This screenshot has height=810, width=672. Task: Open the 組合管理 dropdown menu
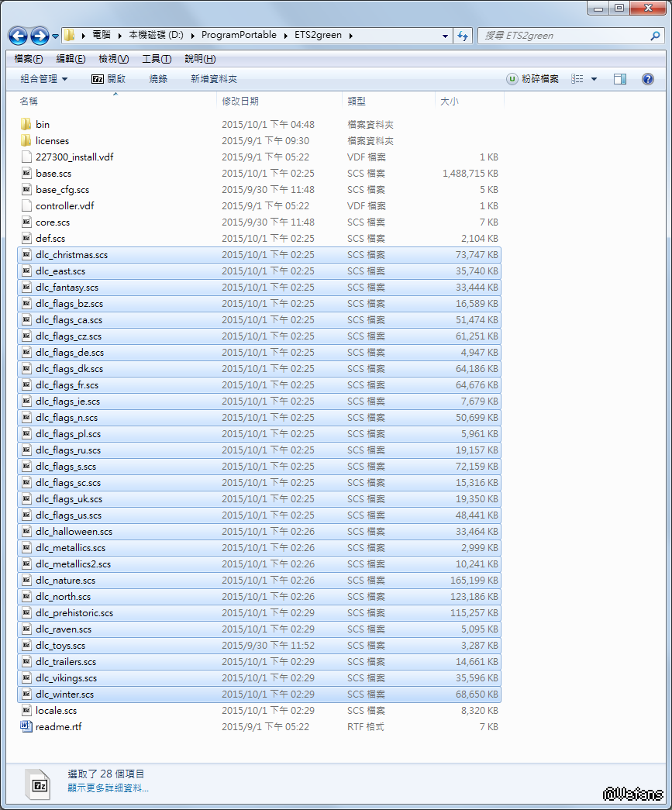[43, 79]
